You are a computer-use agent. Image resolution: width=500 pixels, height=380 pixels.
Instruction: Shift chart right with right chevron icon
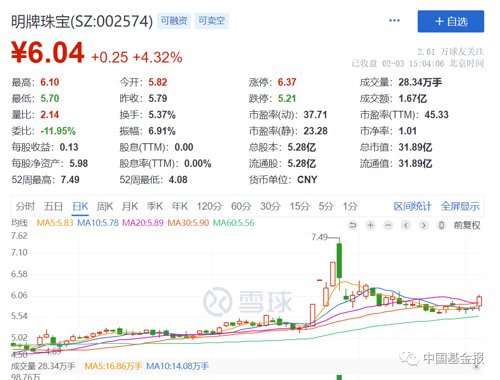(424, 226)
